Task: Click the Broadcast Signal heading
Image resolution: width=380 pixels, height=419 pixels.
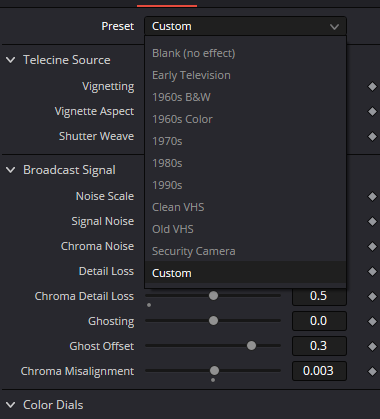Action: click(x=69, y=170)
